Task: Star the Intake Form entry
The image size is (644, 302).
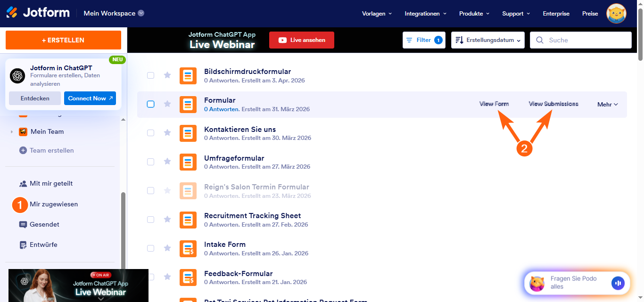Action: (x=167, y=248)
